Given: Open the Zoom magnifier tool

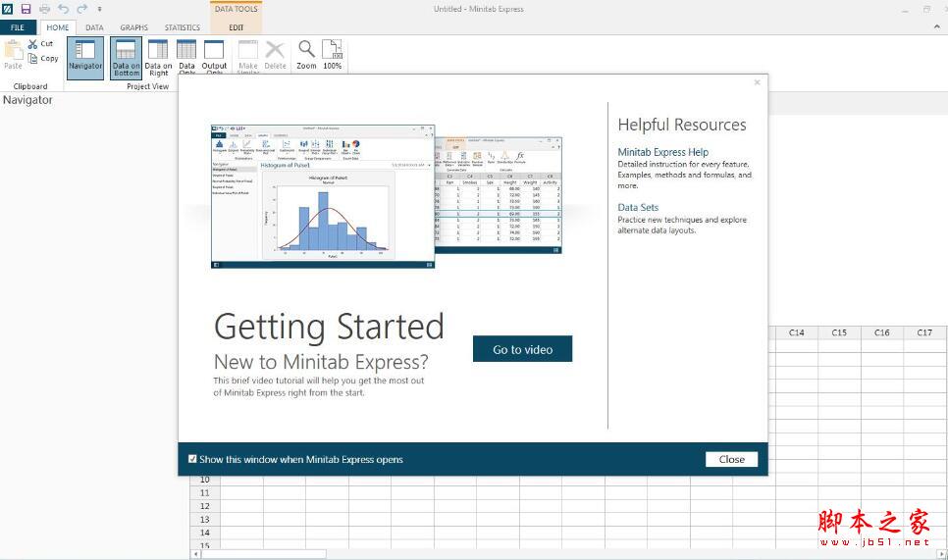Looking at the screenshot, I should (x=306, y=54).
